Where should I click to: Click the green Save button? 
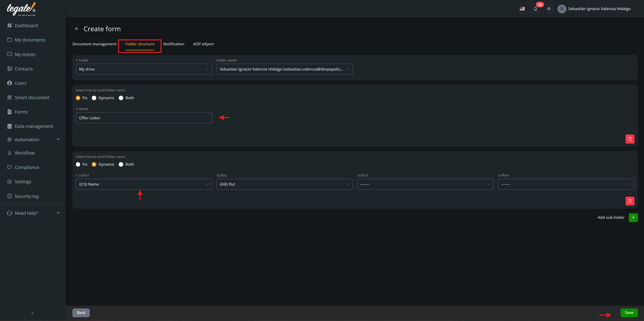coord(629,313)
